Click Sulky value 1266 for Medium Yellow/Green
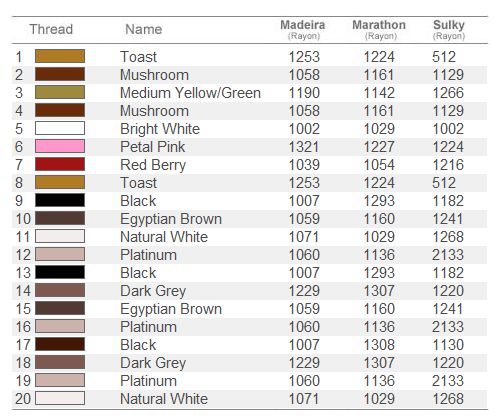This screenshot has width=500, height=420. click(448, 93)
